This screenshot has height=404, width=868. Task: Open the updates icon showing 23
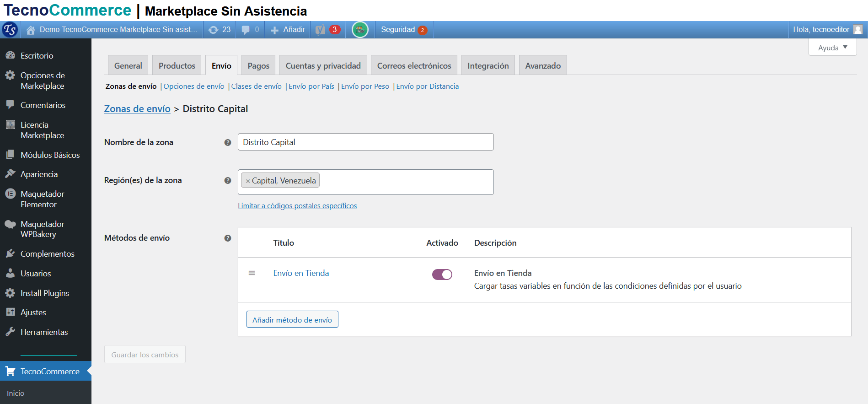click(213, 30)
